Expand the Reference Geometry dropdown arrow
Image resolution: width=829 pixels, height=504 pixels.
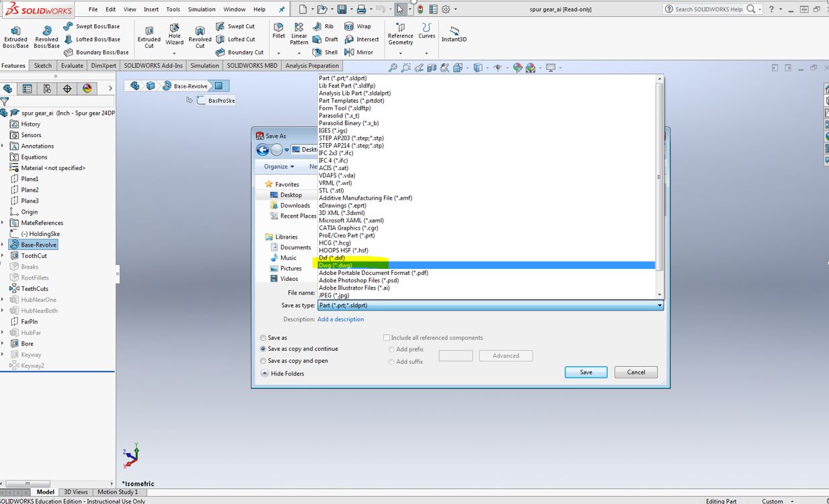[401, 53]
